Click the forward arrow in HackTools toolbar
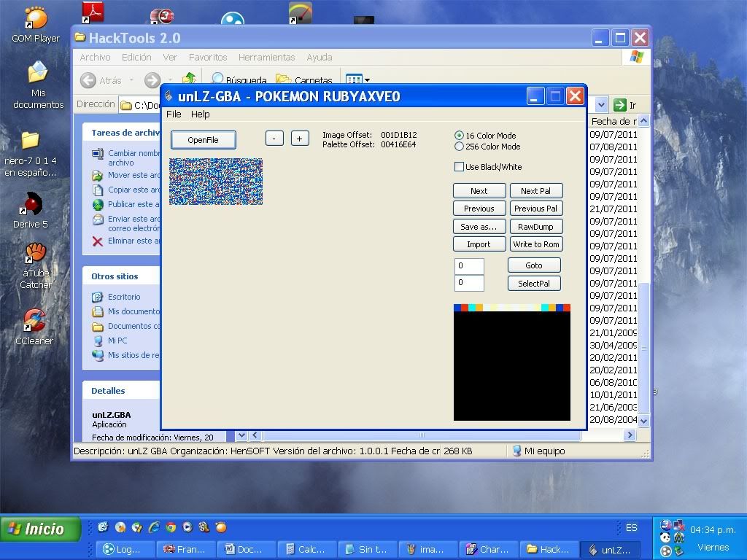The width and height of the screenshot is (747, 560). click(x=152, y=80)
